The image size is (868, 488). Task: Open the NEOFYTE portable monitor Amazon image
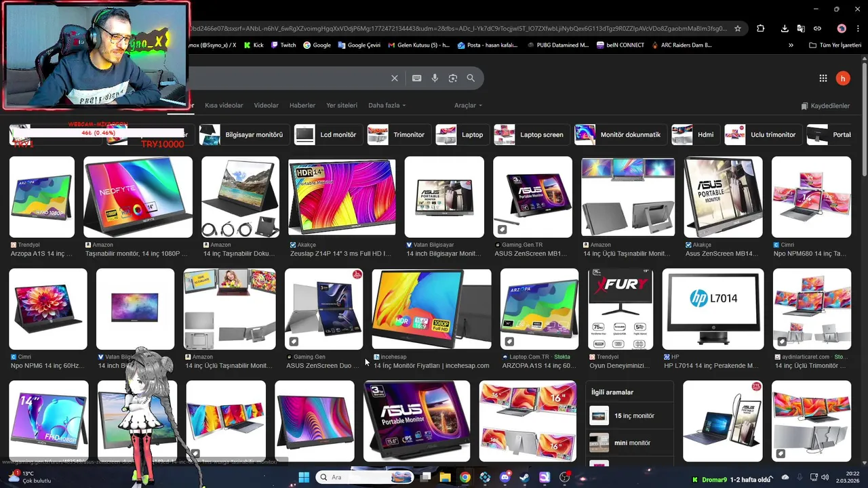(x=138, y=197)
